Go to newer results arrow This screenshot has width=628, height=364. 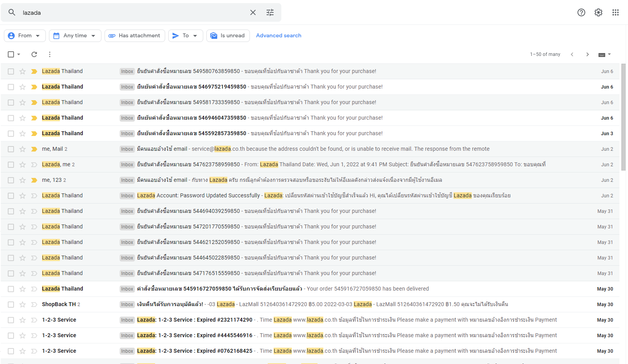(572, 54)
